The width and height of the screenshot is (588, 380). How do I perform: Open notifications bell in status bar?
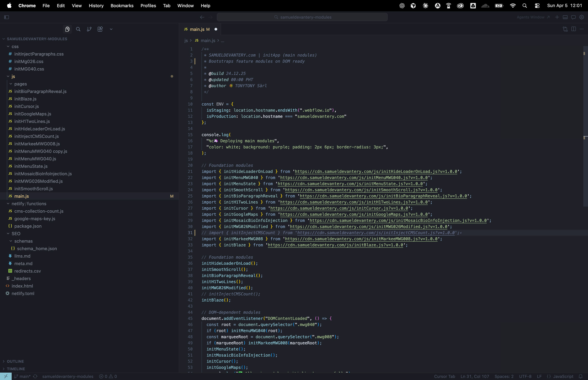click(581, 376)
